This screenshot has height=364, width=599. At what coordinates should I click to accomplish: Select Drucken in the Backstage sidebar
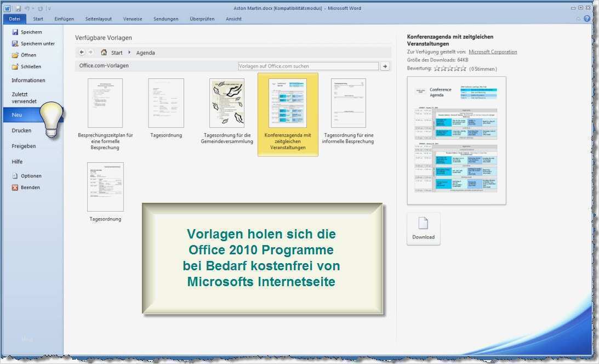pyautogui.click(x=22, y=130)
